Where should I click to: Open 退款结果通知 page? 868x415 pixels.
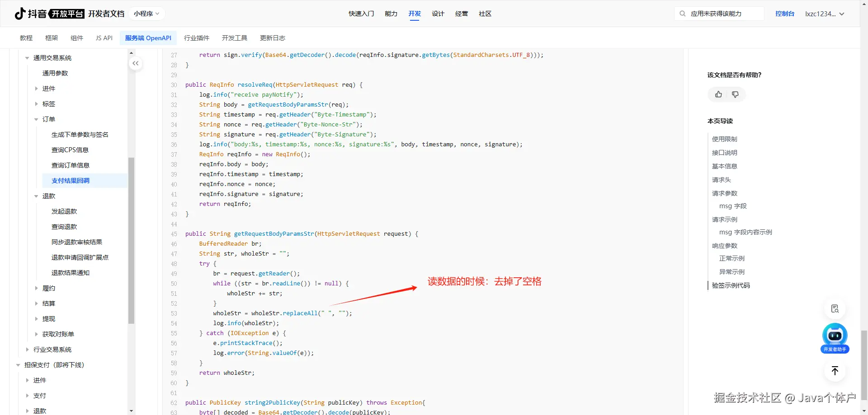[x=71, y=273]
